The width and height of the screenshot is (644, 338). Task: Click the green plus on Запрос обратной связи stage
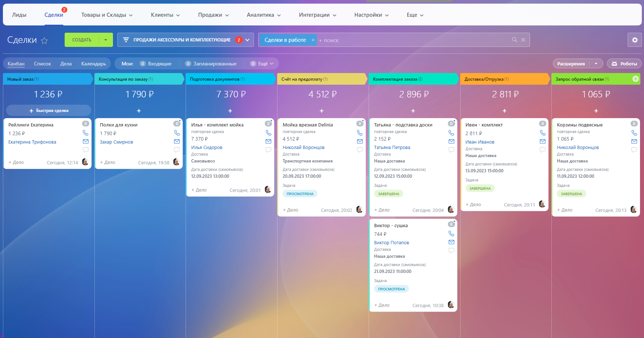pos(636,79)
